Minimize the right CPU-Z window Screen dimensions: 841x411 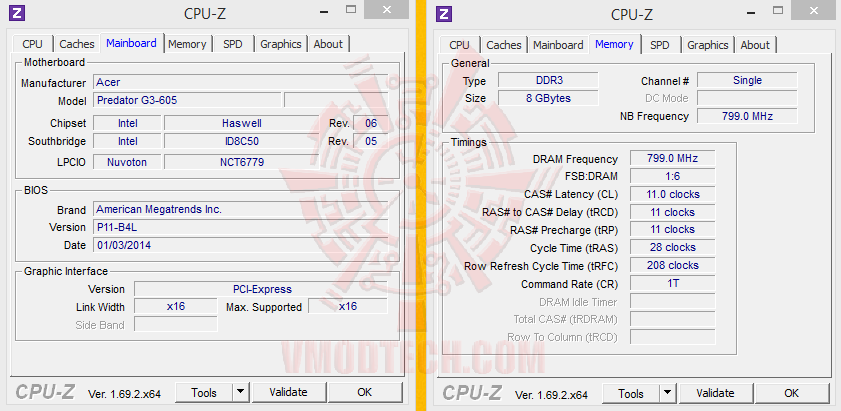749,12
